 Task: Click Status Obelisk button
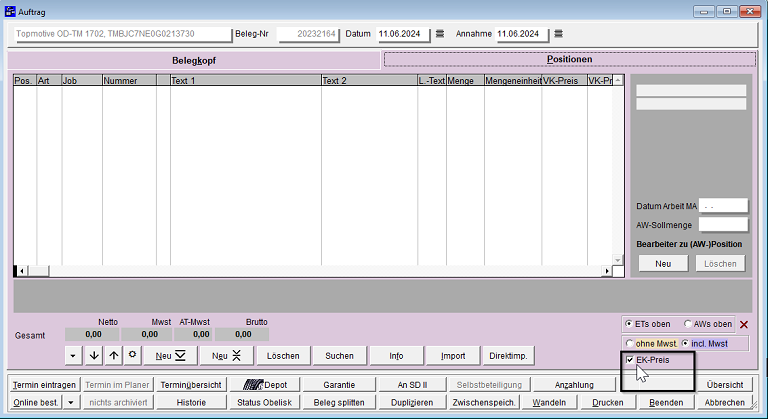pyautogui.click(x=264, y=402)
